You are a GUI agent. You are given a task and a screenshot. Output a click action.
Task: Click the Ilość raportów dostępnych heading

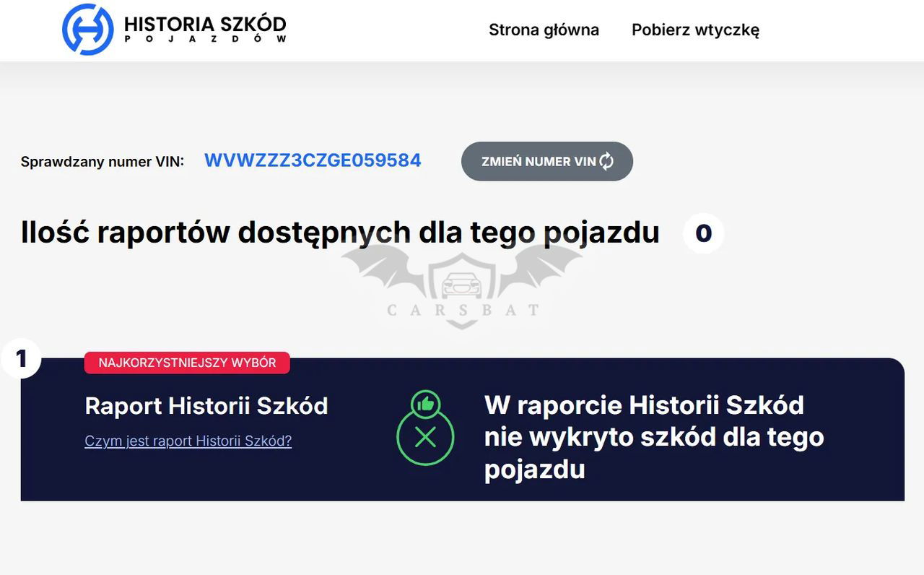tap(340, 233)
